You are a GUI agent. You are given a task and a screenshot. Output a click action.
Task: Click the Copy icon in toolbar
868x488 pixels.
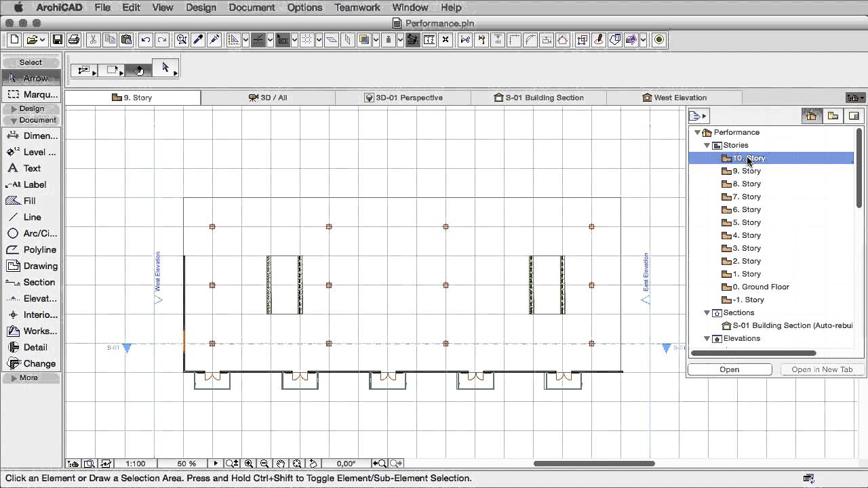[110, 40]
